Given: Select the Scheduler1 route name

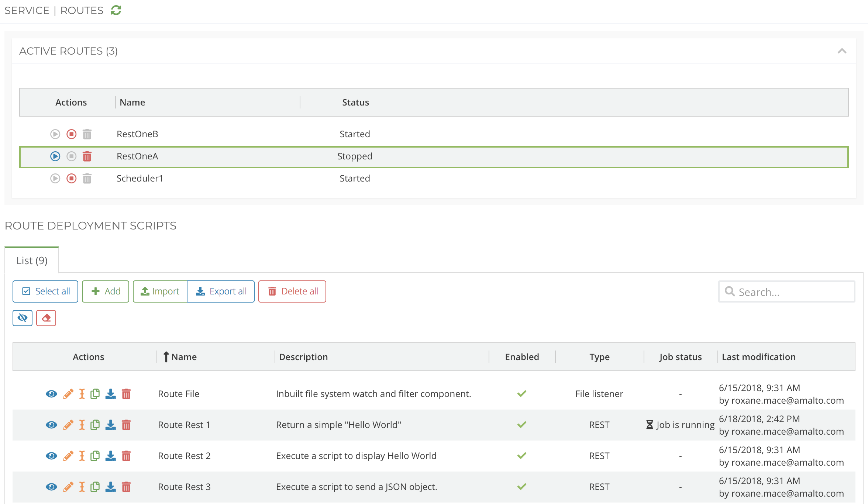Looking at the screenshot, I should click(140, 179).
